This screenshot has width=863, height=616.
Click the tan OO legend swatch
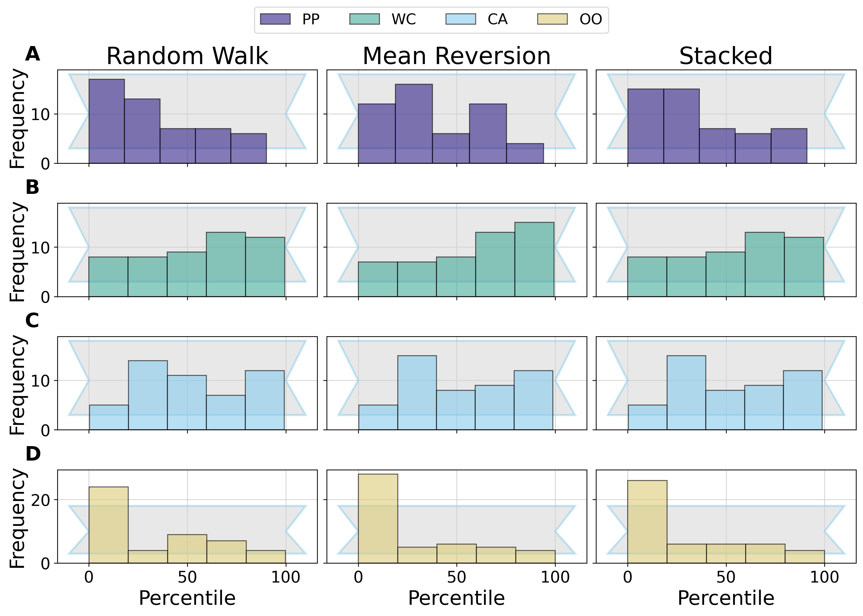(x=552, y=19)
